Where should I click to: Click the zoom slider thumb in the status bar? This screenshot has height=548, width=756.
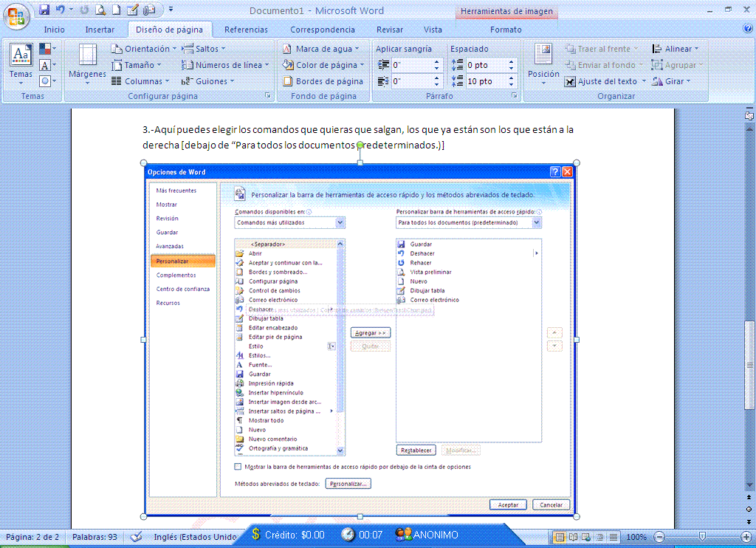click(x=703, y=536)
